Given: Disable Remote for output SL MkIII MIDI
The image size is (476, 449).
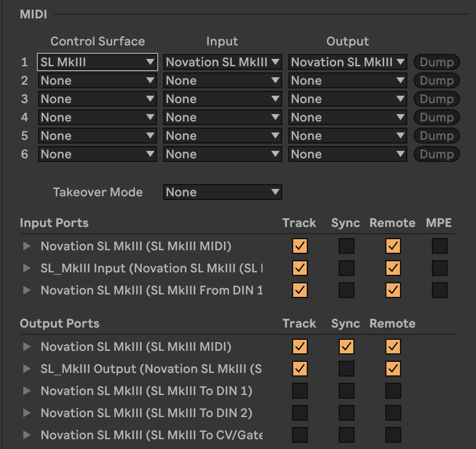Looking at the screenshot, I should [x=393, y=347].
